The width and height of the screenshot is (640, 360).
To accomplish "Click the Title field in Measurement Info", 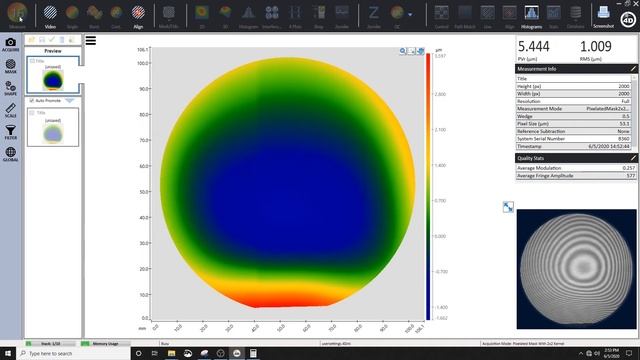I will 573,78.
